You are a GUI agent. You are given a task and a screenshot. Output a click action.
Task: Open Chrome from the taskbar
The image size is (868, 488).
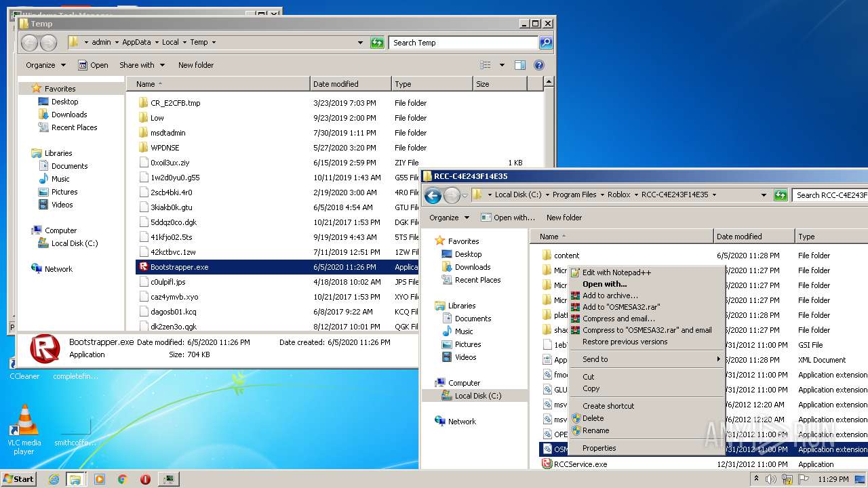click(123, 479)
